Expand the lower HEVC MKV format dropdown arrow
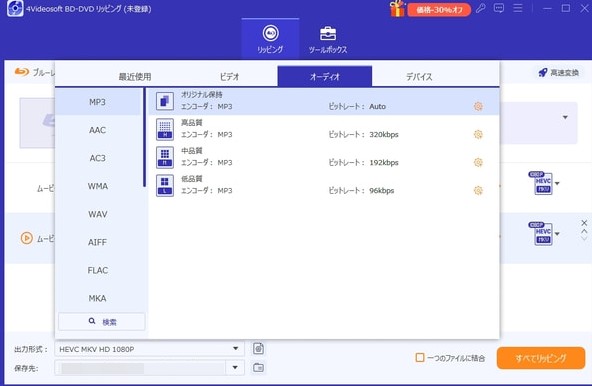The width and height of the screenshot is (592, 386). [557, 234]
